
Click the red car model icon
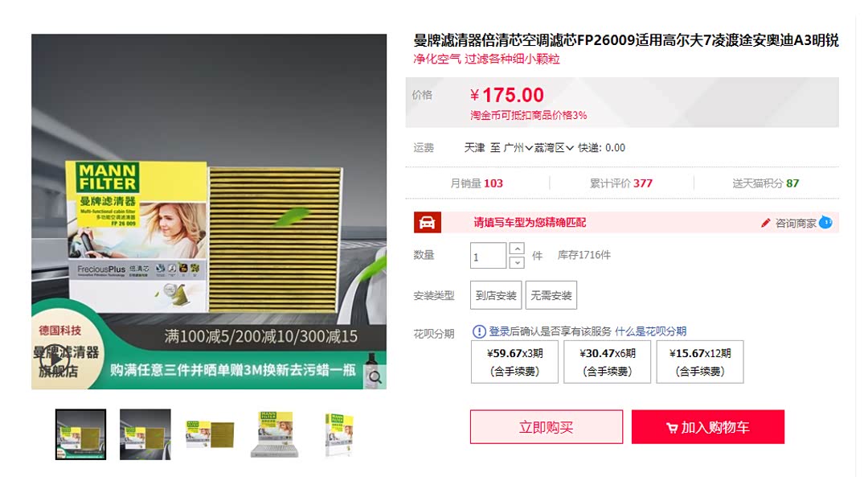(x=428, y=223)
